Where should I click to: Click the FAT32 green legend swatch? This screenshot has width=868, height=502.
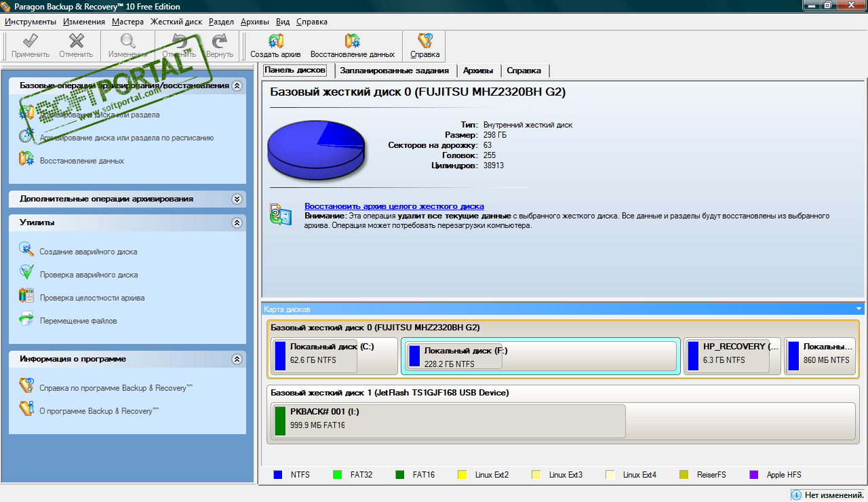click(x=338, y=475)
